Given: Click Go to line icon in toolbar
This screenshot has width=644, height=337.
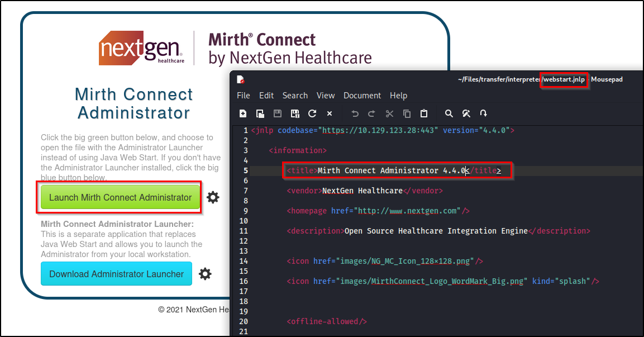Looking at the screenshot, I should 483,113.
